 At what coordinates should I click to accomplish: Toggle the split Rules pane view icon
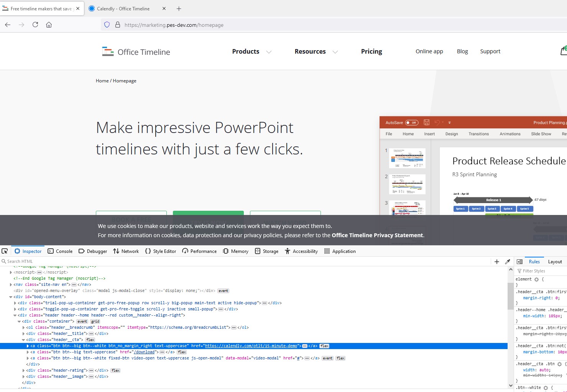pos(520,261)
